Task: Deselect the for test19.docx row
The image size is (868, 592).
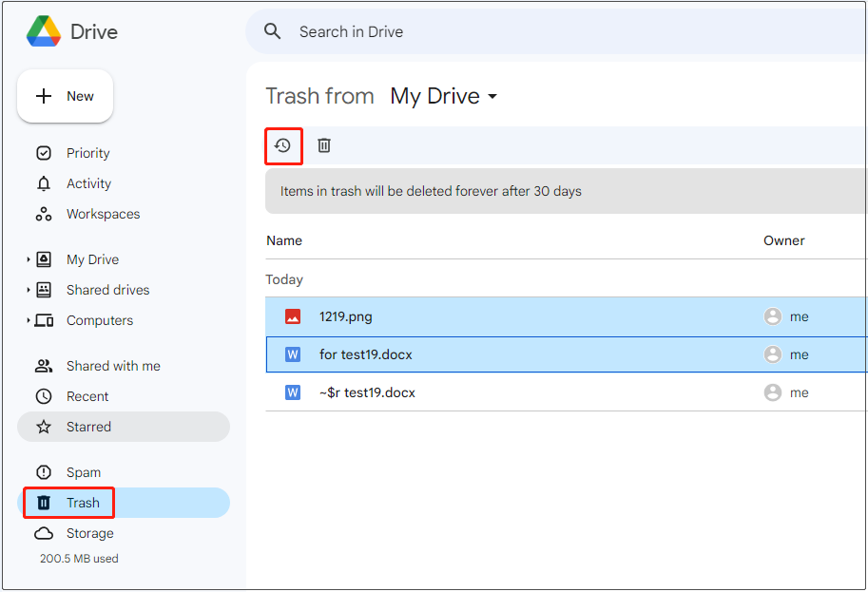Action: [475, 353]
